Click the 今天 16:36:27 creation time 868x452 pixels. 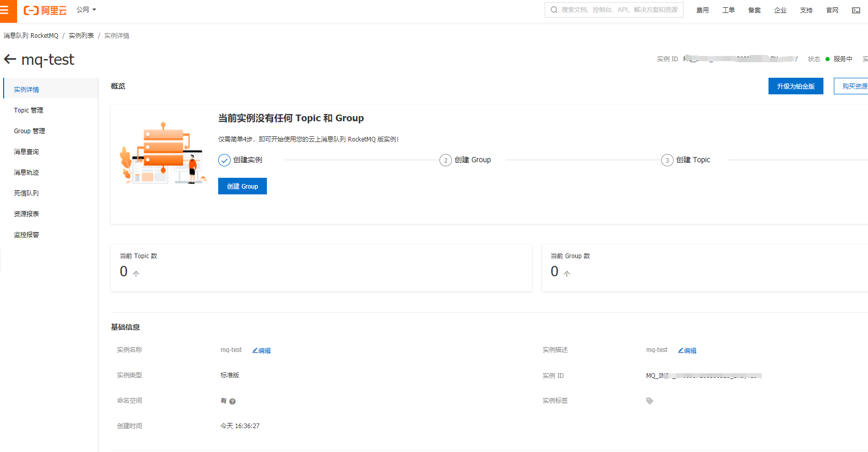tap(240, 426)
